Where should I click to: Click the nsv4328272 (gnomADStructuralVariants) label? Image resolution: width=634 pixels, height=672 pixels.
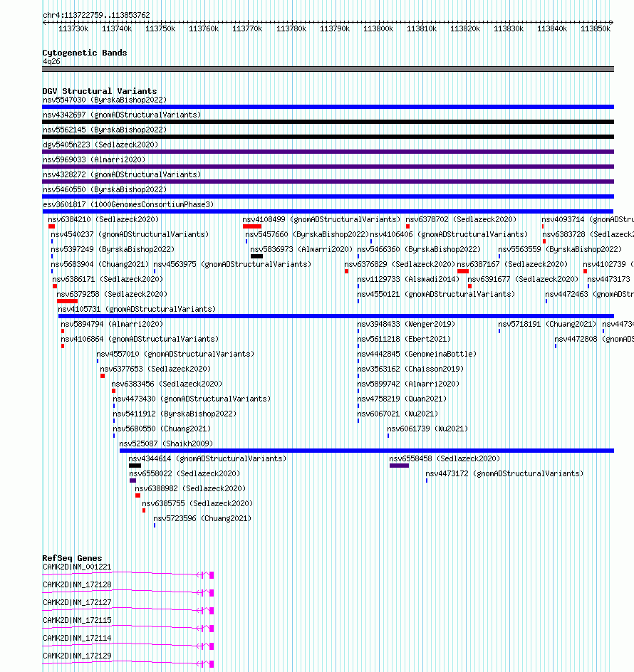coord(122,175)
